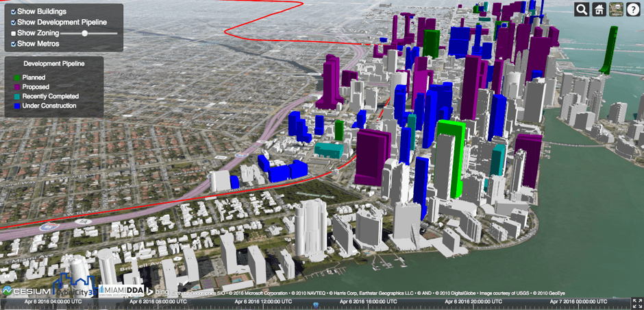Enable the Show Zoning checkbox
644x310 pixels.
point(14,33)
